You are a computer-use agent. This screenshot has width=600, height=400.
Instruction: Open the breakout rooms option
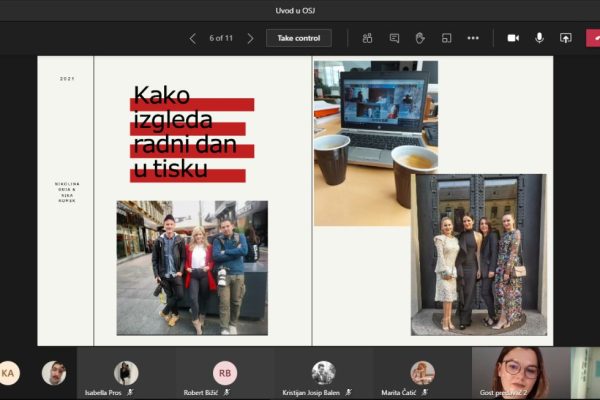pyautogui.click(x=446, y=38)
